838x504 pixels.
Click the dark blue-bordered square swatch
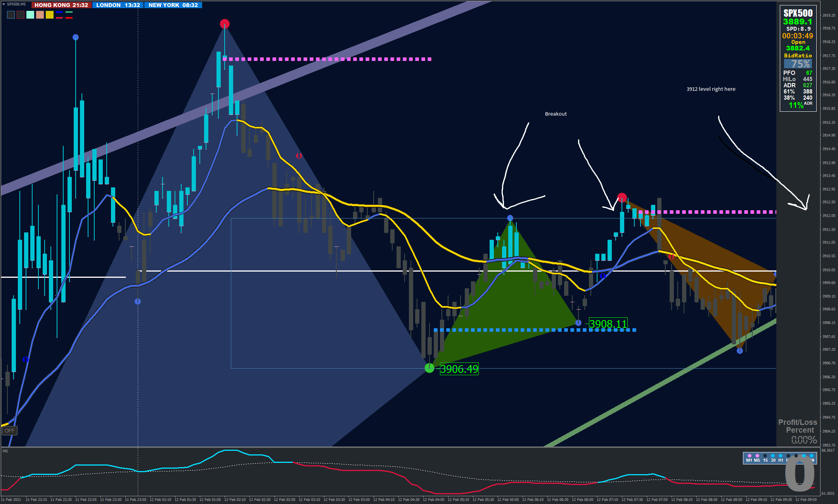pyautogui.click(x=11, y=15)
